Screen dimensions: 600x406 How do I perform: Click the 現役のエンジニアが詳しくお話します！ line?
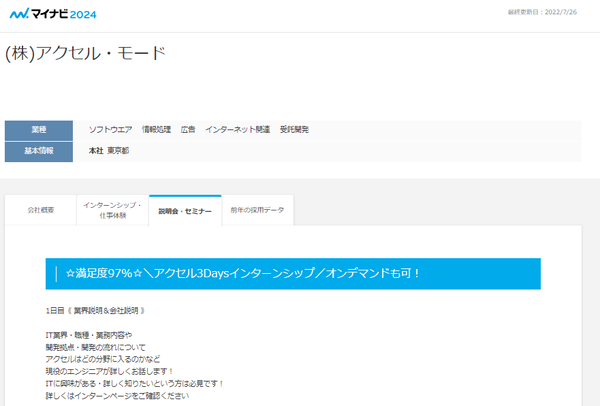coord(110,372)
